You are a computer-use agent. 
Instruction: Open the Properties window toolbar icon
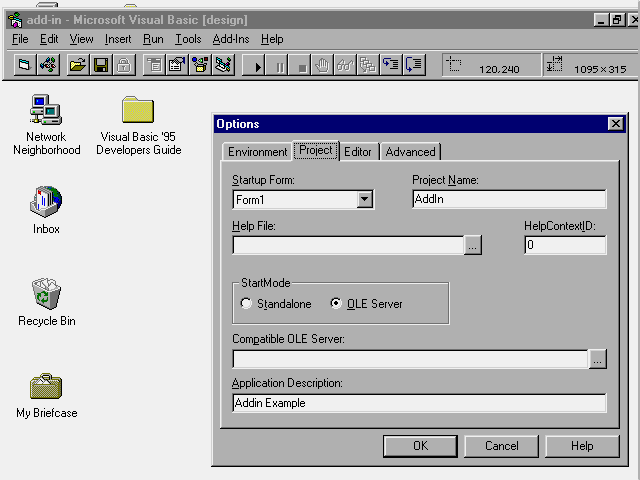(176, 65)
